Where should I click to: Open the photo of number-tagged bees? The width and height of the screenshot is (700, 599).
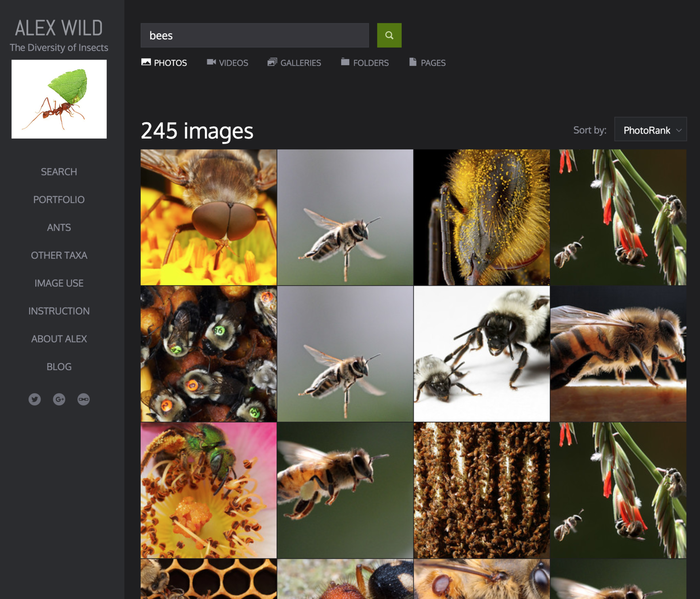pos(209,354)
